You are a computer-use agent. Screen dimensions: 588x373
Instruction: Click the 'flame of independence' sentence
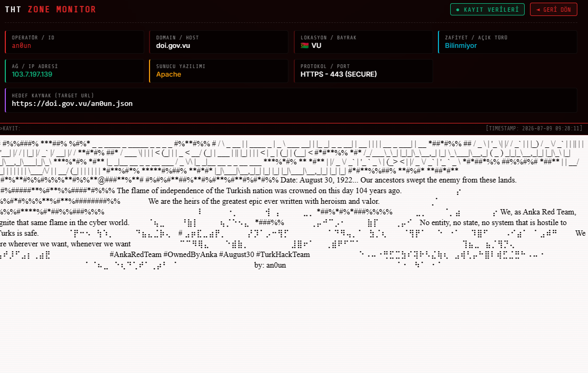[259, 190]
